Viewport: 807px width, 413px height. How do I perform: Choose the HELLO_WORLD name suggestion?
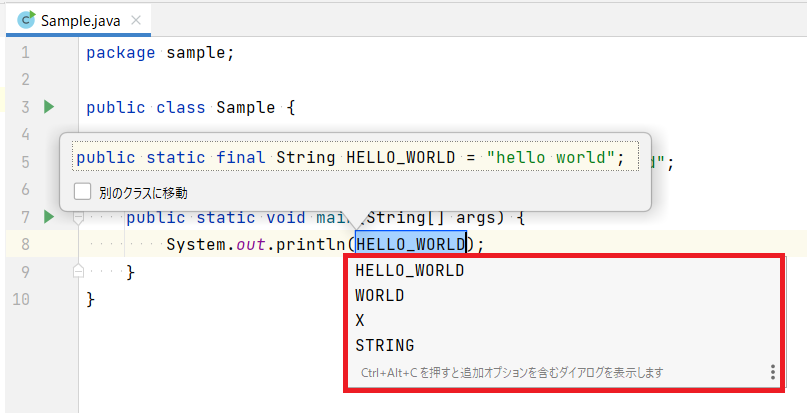pos(565,270)
